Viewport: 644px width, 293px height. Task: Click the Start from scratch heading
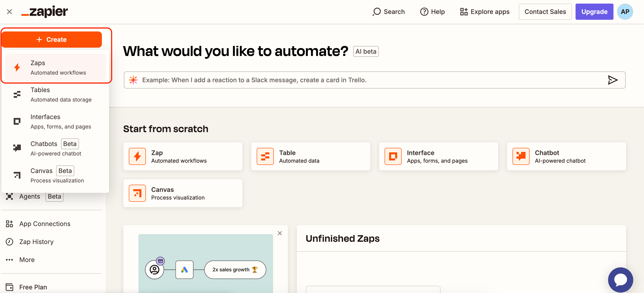click(166, 129)
